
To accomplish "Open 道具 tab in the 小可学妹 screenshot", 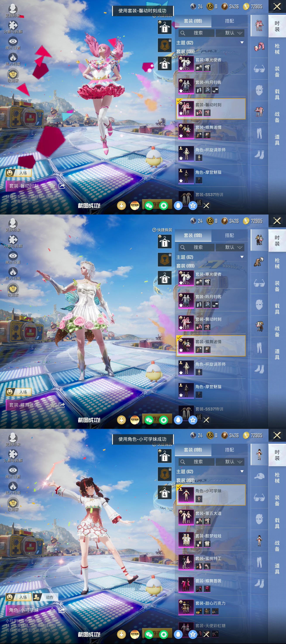I will click(x=277, y=569).
